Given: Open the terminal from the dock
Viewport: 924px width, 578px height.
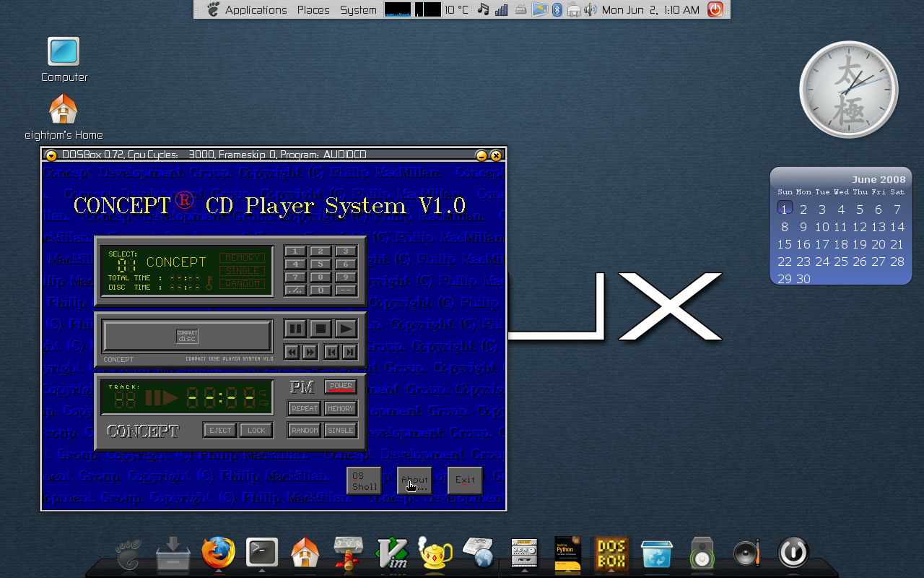Looking at the screenshot, I should (x=261, y=553).
